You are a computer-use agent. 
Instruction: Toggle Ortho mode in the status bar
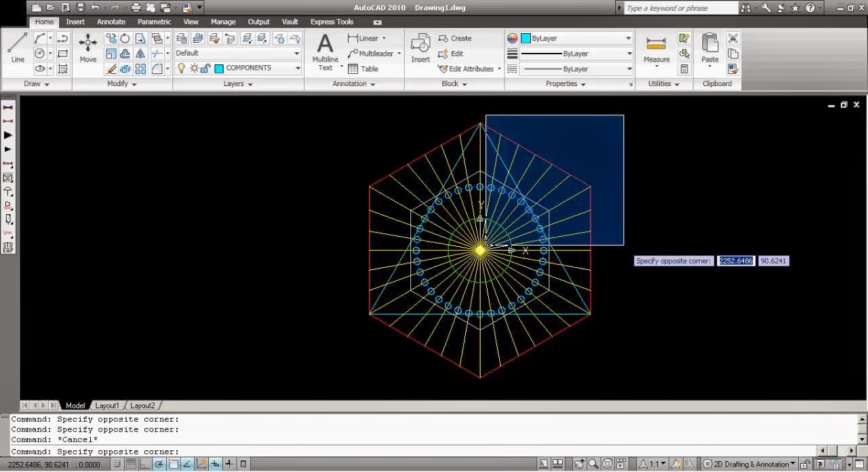tap(145, 465)
